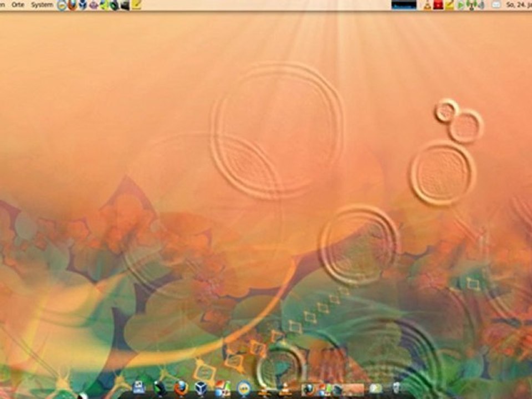Open the calendar from the date starting 'So, 24.'

tap(519, 5)
